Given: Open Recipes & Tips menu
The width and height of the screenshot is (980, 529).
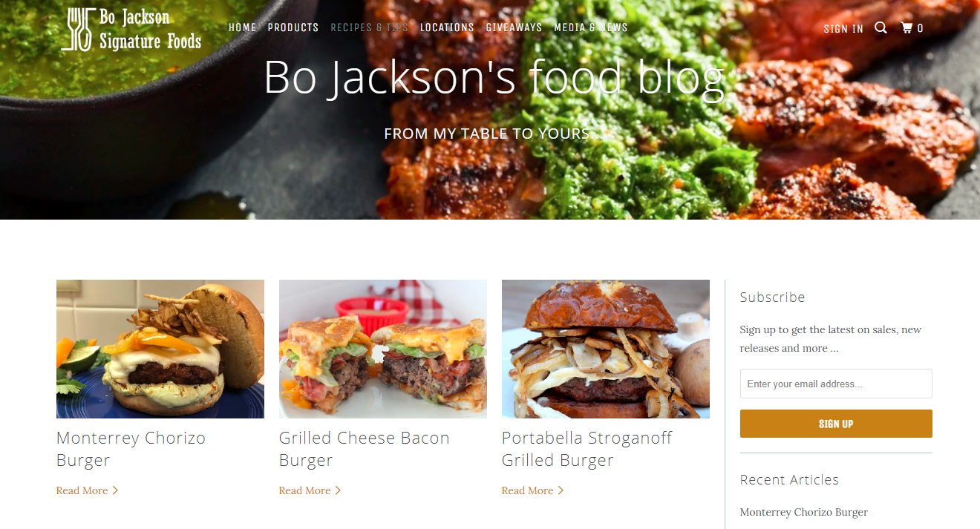Looking at the screenshot, I should pos(370,27).
